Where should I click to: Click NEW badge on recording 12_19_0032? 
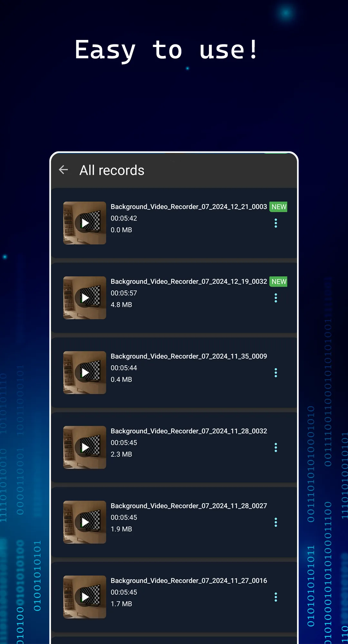pyautogui.click(x=278, y=281)
